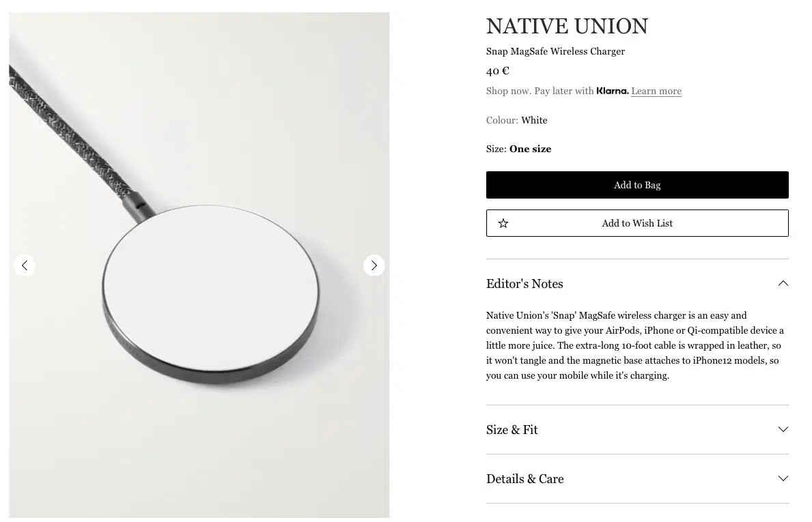Click the Add to Wish List label
The height and width of the screenshot is (522, 812).
coord(636,223)
